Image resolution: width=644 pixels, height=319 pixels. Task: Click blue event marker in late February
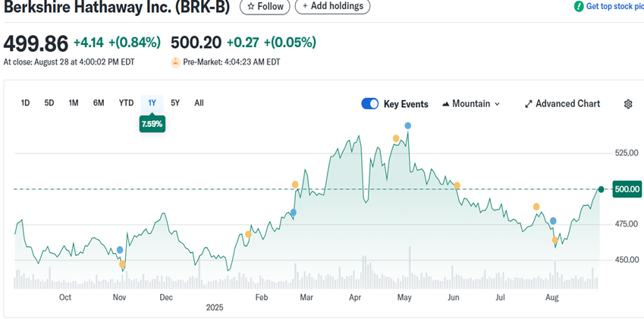point(294,213)
